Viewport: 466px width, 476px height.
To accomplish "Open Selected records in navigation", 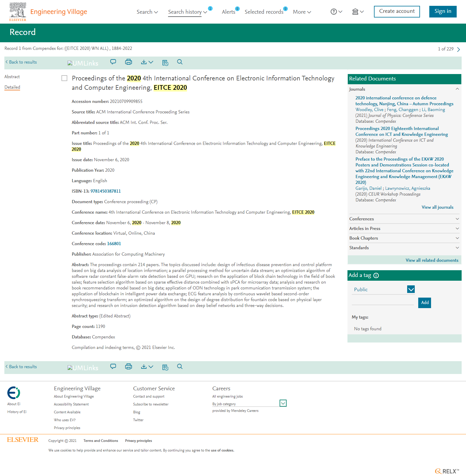I will [x=264, y=12].
